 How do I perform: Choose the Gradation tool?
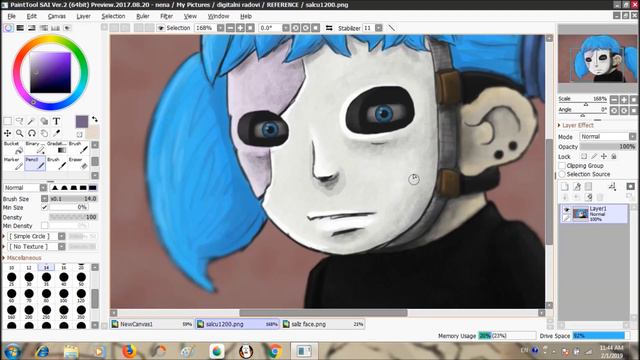pos(56,148)
